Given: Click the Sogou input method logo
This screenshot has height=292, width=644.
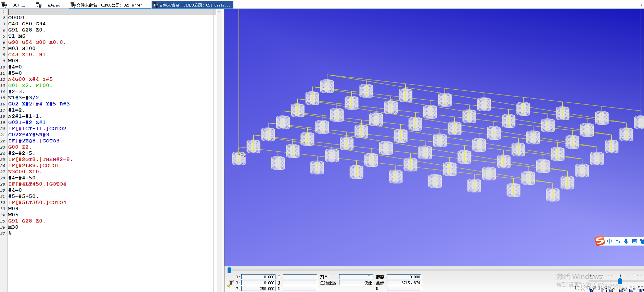Looking at the screenshot, I should coord(600,241).
